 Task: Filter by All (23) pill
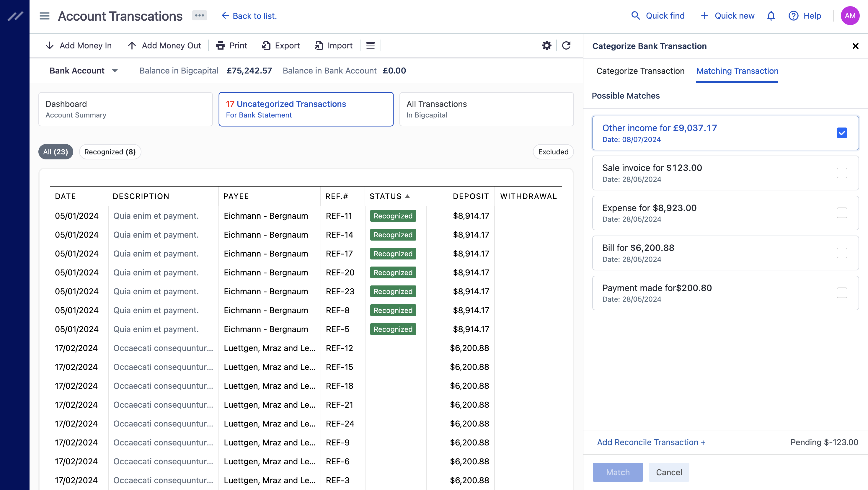point(56,152)
